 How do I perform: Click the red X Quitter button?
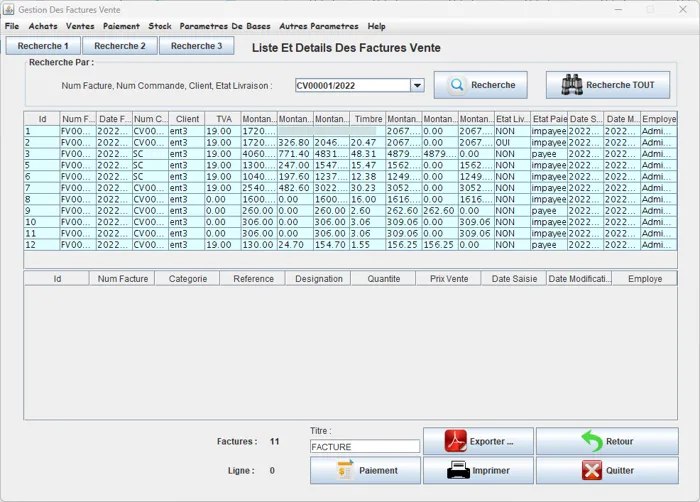[x=606, y=470]
